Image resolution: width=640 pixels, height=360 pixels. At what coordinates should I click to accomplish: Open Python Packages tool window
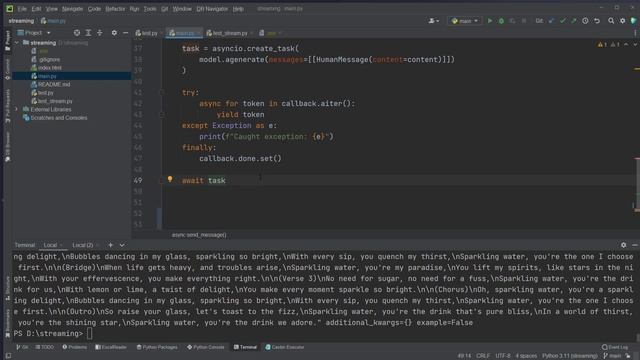point(157,347)
